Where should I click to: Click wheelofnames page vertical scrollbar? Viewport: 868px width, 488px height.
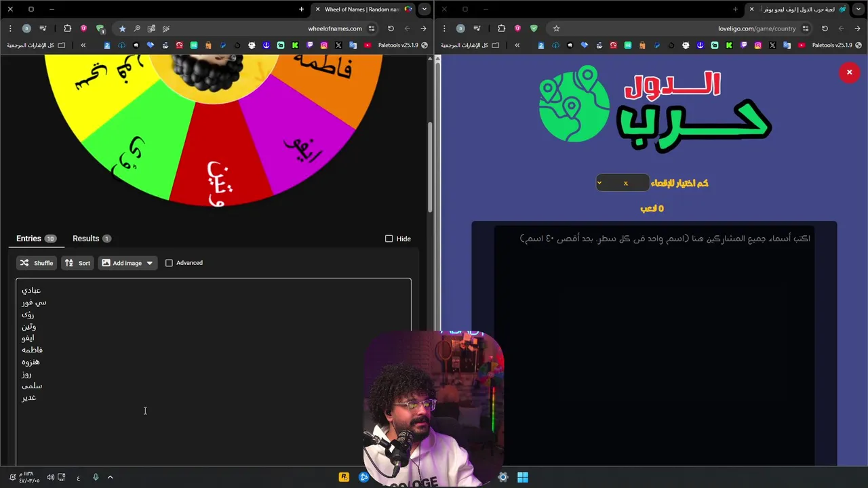pyautogui.click(x=430, y=166)
